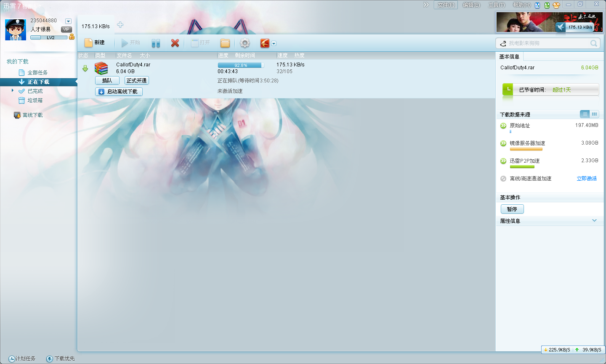Click the green downloading status arrow icon
606x364 pixels.
coord(85,69)
